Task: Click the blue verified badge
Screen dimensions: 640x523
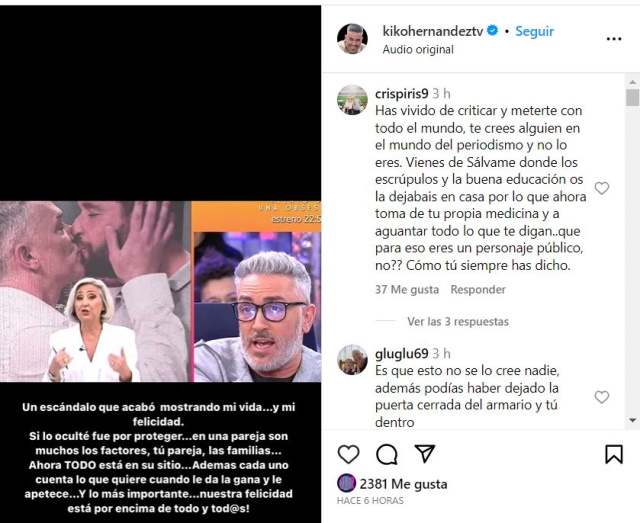Action: (493, 31)
